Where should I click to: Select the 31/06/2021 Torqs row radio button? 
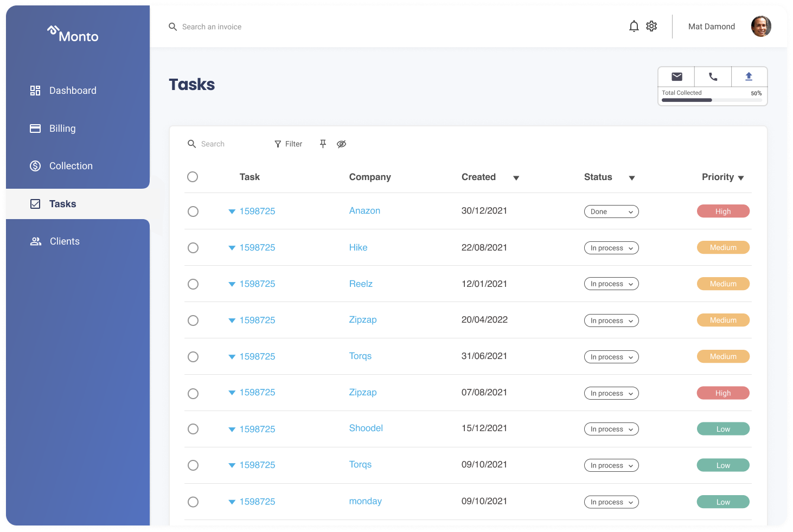193,357
